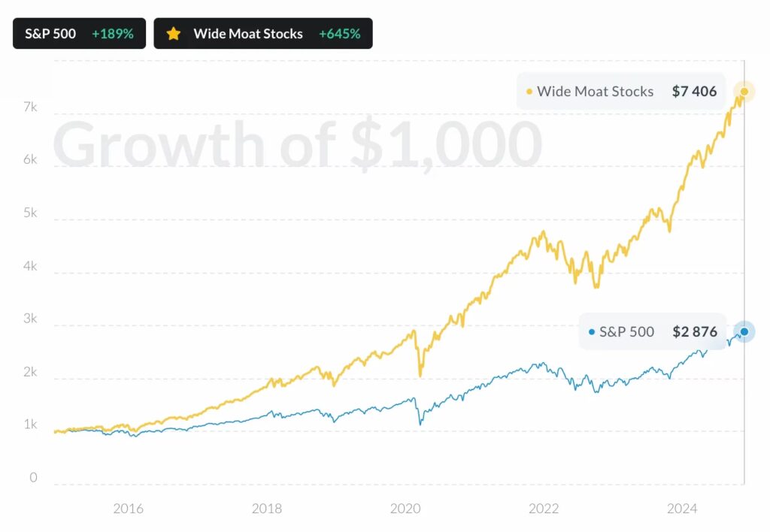Select the yellow endpoint marker on the chart
Viewport: 770px width, 532px height.
coord(744,92)
